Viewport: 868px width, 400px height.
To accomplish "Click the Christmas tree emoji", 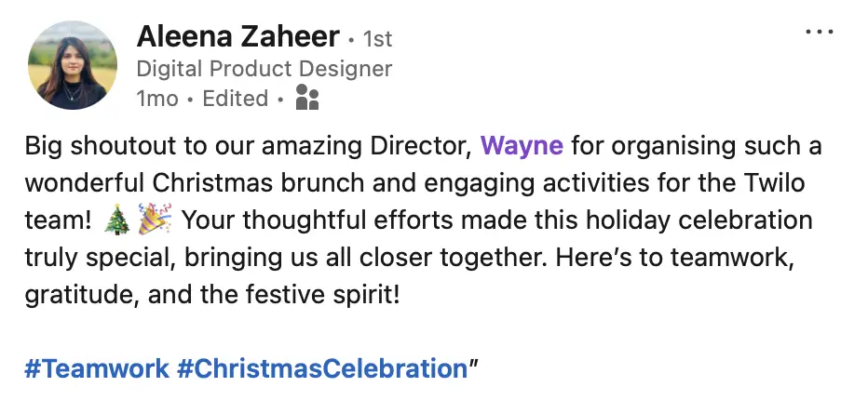I will pos(115,222).
